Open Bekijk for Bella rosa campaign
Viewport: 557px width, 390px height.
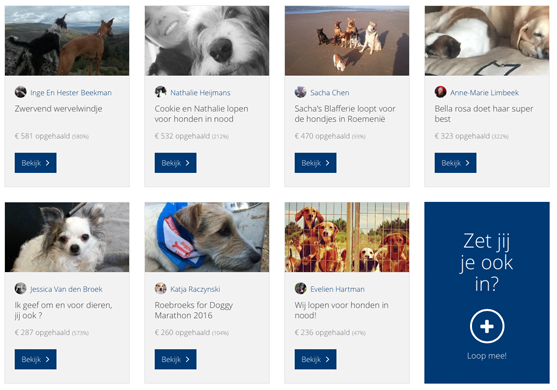[455, 163]
